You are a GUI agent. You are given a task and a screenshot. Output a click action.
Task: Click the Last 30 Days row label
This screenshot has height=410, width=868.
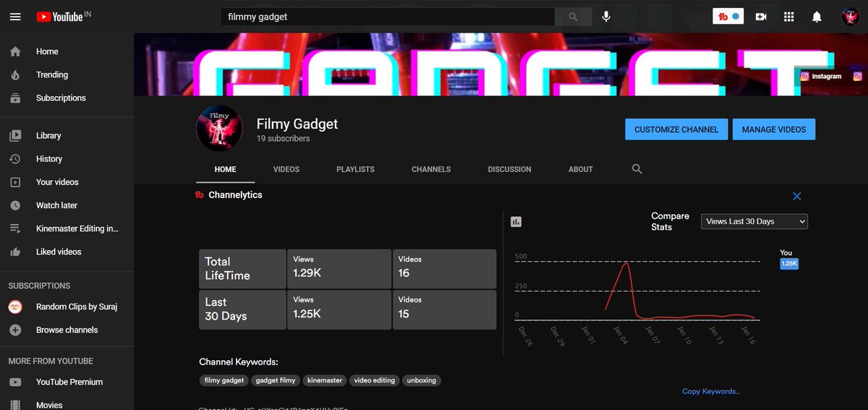click(243, 309)
